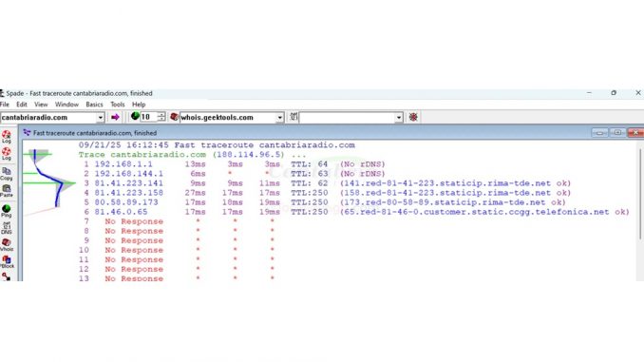The image size is (644, 362).
Task: Click 'TTL: 62' in the 81.41.223.141 row
Action: [310, 183]
